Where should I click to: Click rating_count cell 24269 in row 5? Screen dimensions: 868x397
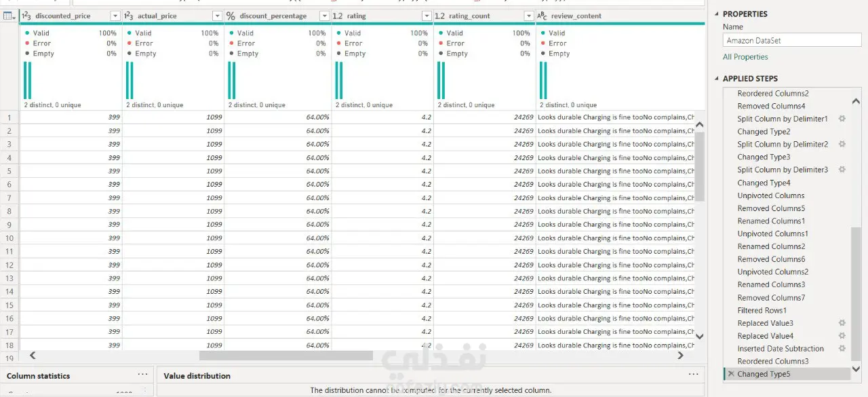[x=484, y=171]
